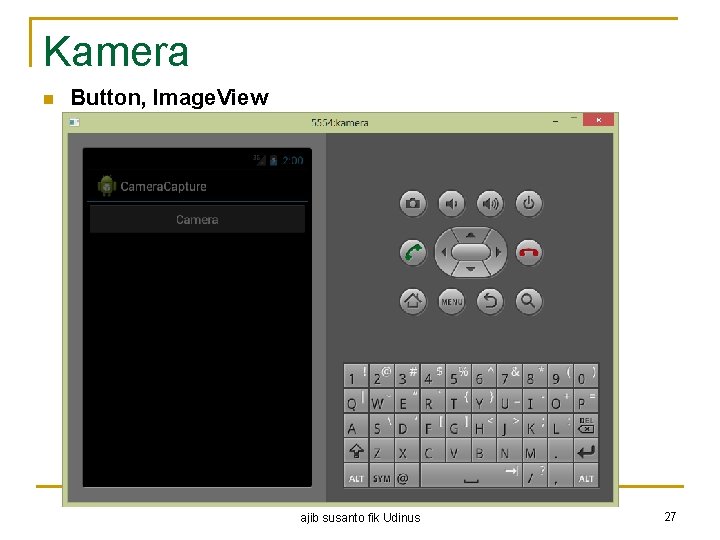Click the D-pad right arrow
The height and width of the screenshot is (540, 720).
[499, 252]
